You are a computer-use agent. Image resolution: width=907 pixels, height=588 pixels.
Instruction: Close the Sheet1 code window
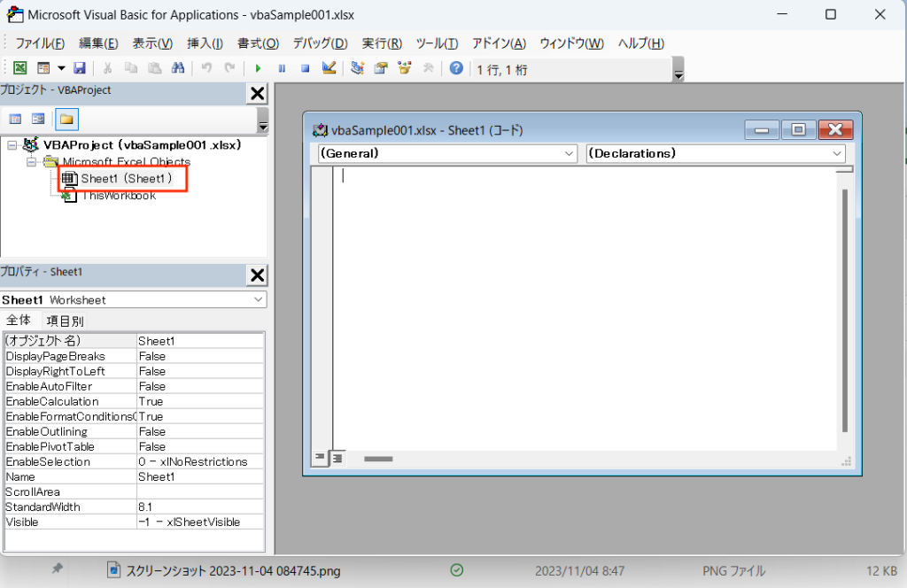835,130
